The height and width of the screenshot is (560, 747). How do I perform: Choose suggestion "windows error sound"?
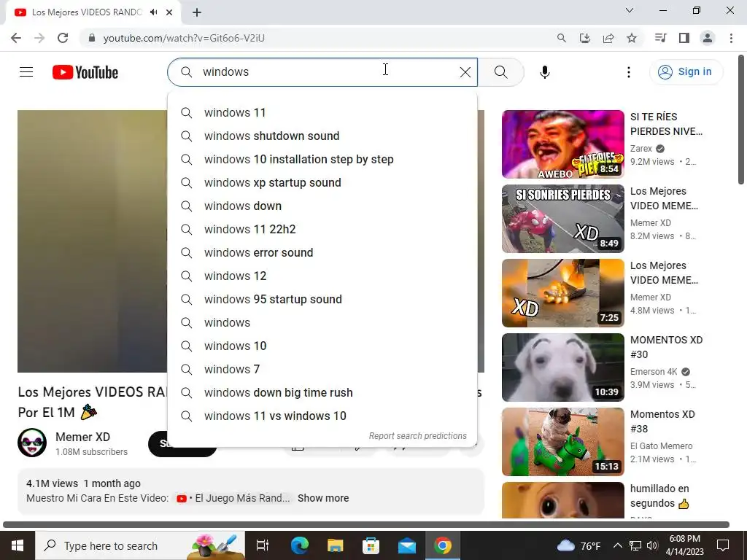point(322,253)
